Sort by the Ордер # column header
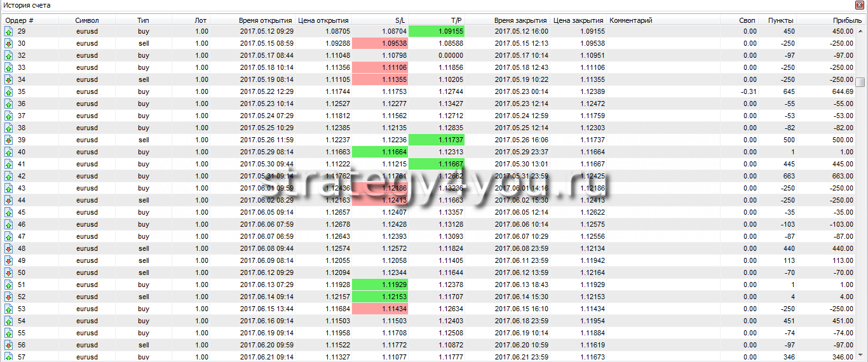The height and width of the screenshot is (362, 868). coord(19,20)
